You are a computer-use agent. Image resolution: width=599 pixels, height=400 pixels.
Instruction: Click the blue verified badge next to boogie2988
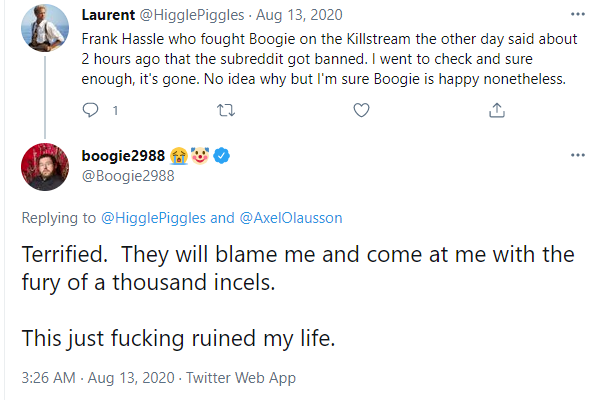tap(221, 156)
